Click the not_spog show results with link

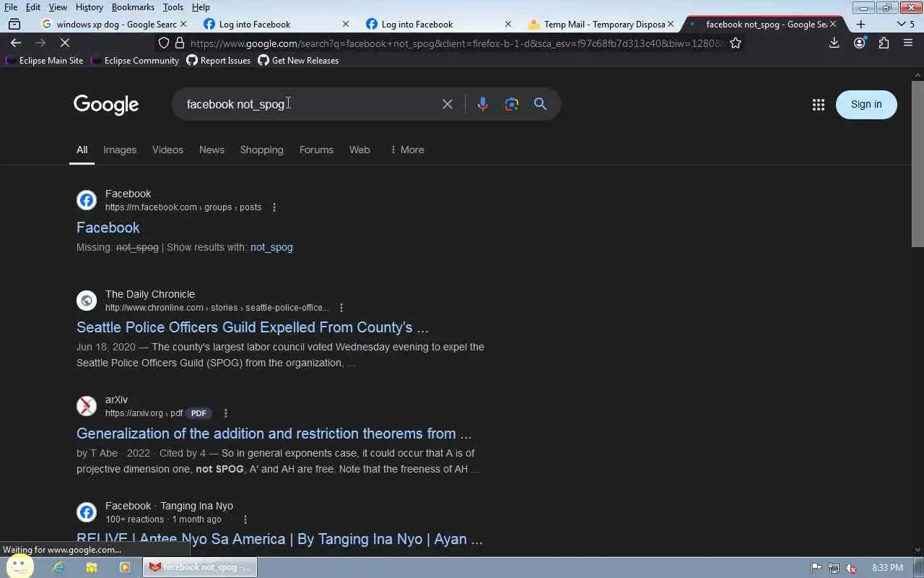tap(271, 247)
